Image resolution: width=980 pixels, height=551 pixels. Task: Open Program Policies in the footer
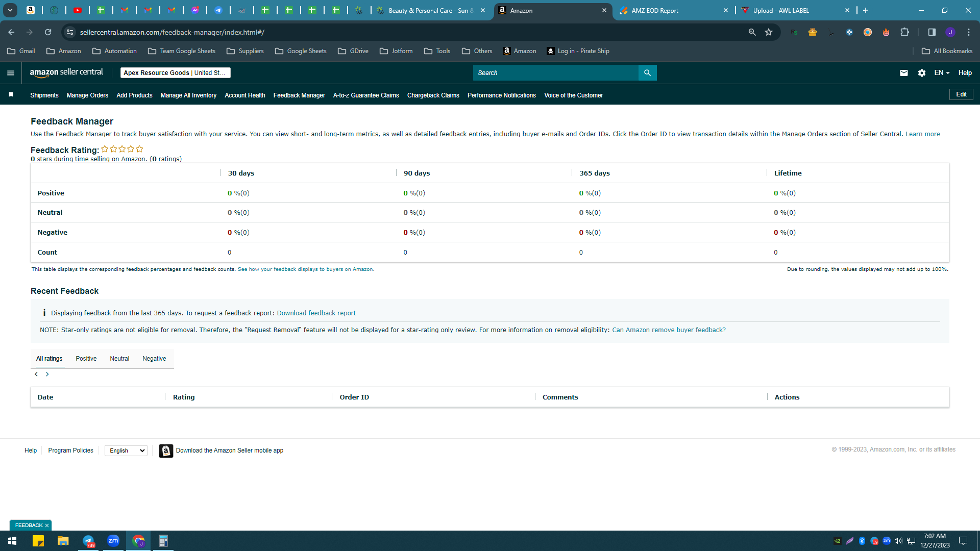coord(70,450)
